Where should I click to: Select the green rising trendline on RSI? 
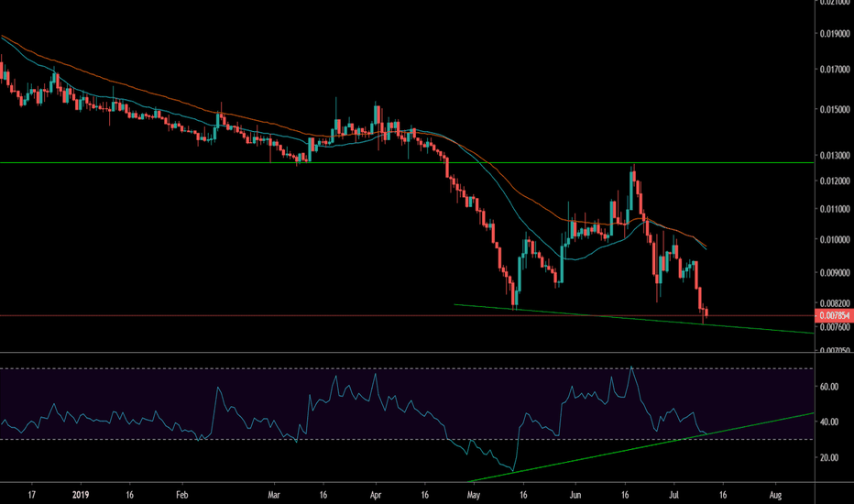640,447
